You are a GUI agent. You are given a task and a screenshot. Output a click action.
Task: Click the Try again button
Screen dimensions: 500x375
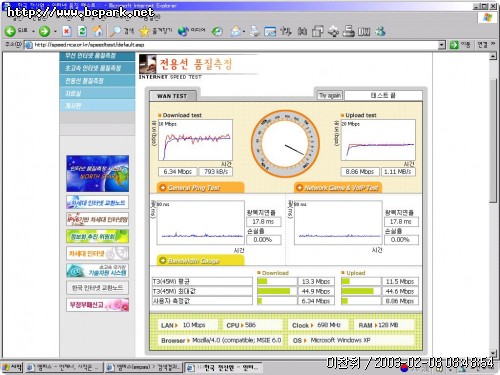tap(330, 95)
